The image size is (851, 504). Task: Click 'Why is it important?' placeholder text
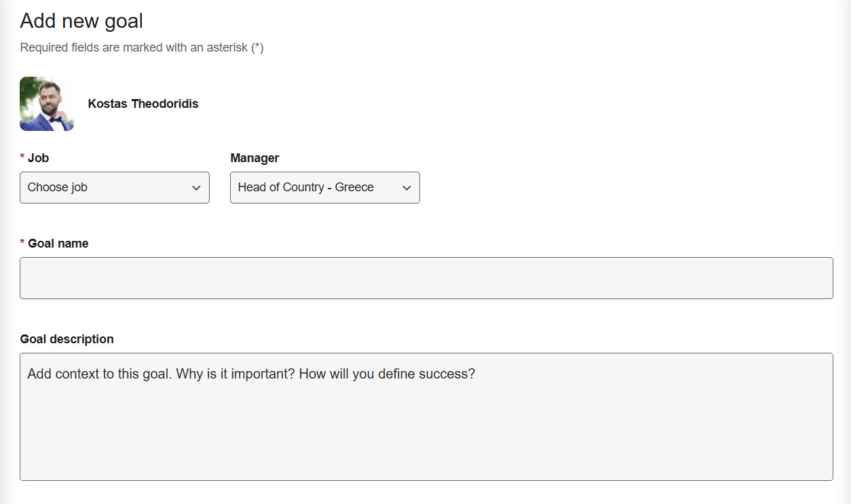point(235,374)
